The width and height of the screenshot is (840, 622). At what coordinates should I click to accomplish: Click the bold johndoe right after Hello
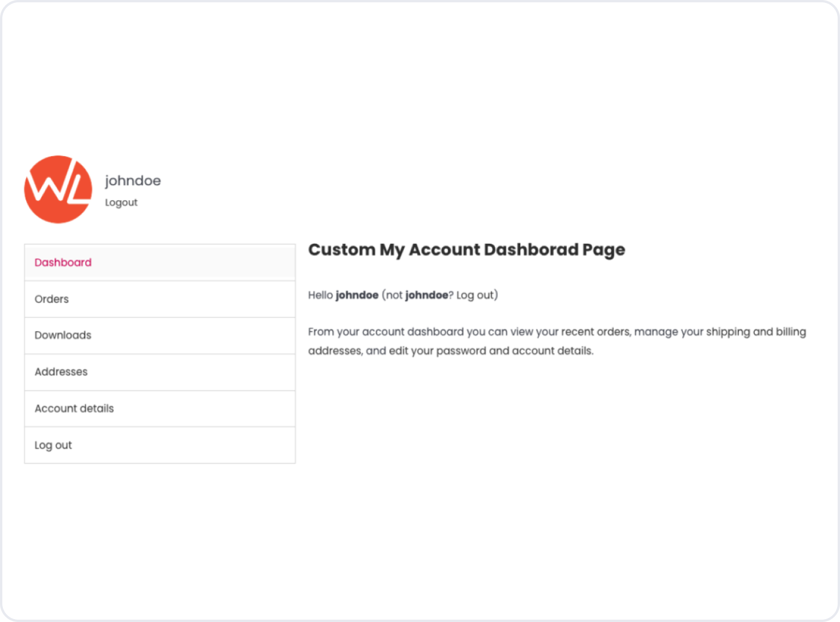[357, 295]
